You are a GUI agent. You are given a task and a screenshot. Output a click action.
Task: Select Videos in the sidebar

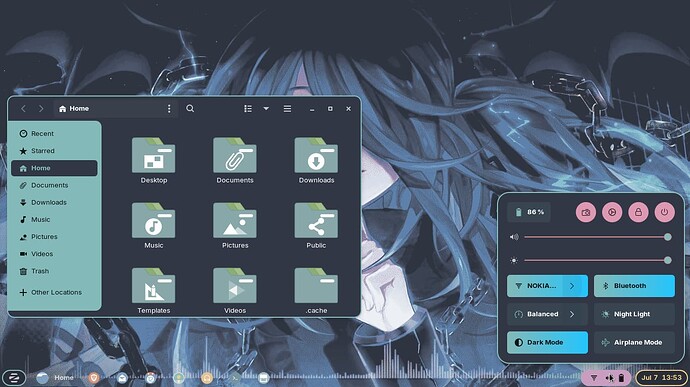(54, 254)
